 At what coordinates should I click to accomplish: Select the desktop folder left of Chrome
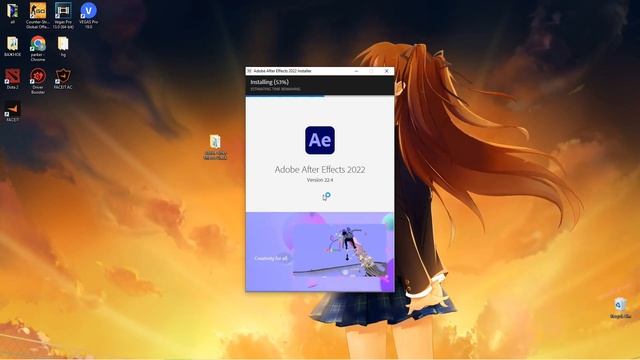[x=12, y=46]
